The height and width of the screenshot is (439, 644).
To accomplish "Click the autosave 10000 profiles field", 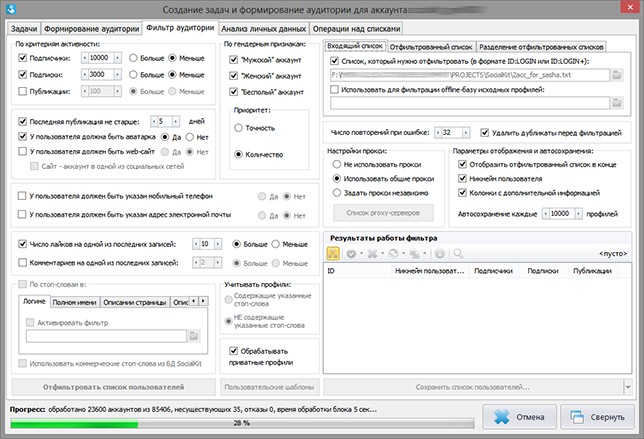I will point(562,214).
